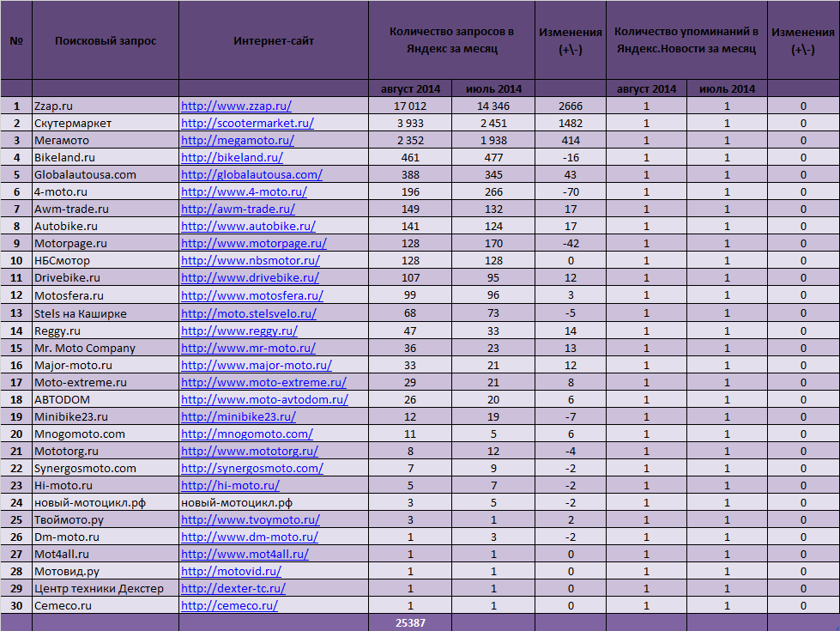Click the change value 2666 cell
The height and width of the screenshot is (631, 840).
click(570, 106)
